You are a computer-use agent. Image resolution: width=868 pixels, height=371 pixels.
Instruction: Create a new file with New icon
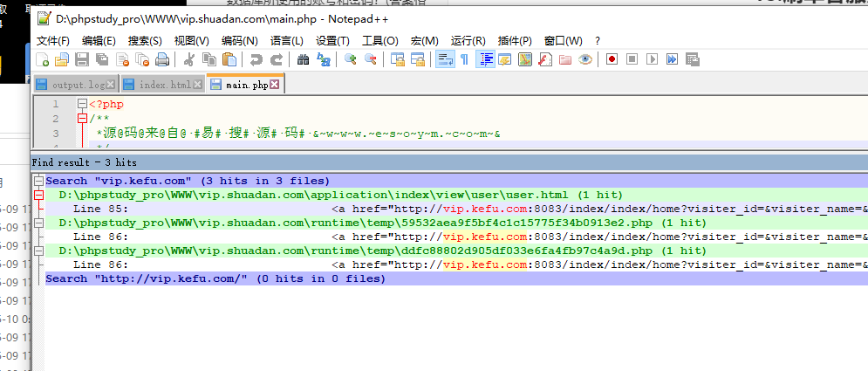[x=43, y=59]
